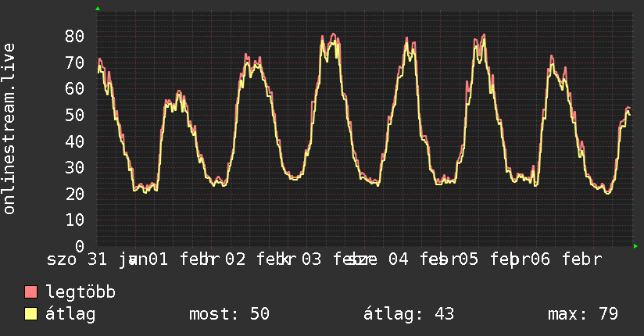Click the green arrow atop the y-axis
Screen dimensions: 644x336
(98, 9)
